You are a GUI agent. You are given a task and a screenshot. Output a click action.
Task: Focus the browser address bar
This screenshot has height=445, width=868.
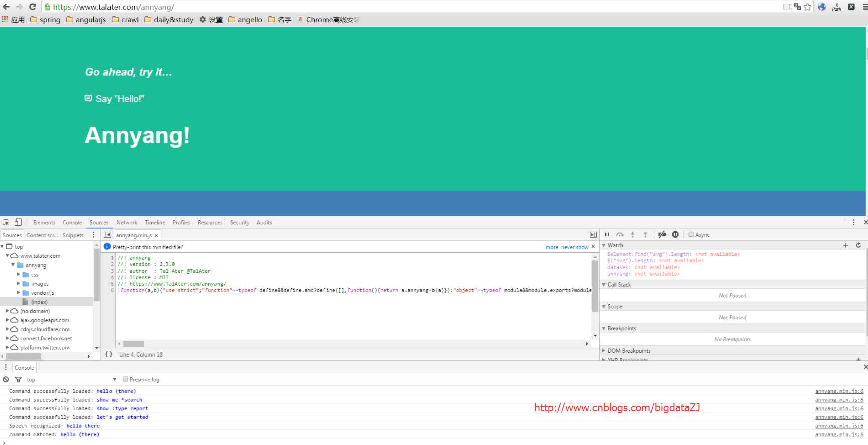point(412,7)
